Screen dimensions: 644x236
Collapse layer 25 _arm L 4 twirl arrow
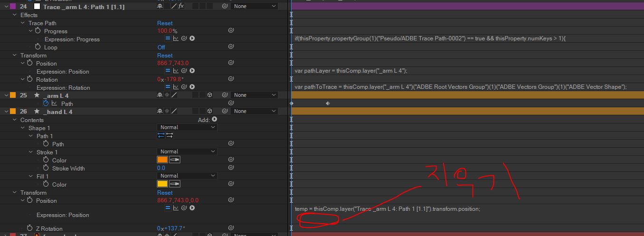click(x=6, y=95)
